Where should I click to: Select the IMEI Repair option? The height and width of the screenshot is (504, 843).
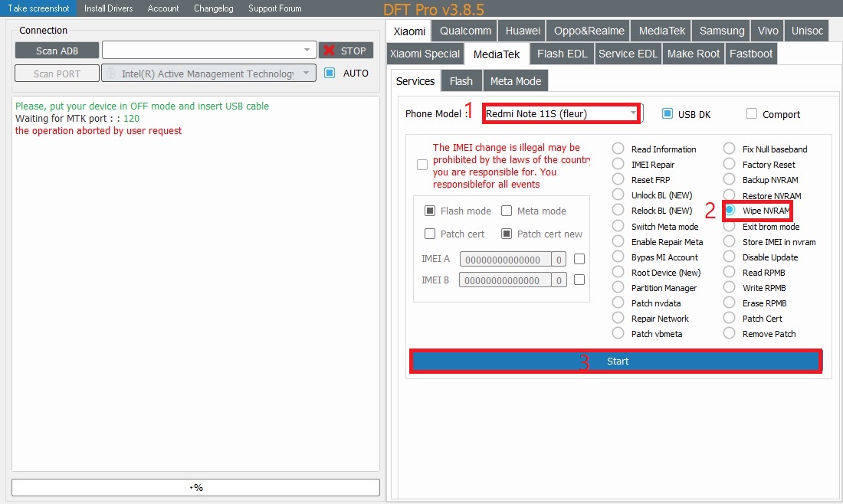(x=618, y=163)
